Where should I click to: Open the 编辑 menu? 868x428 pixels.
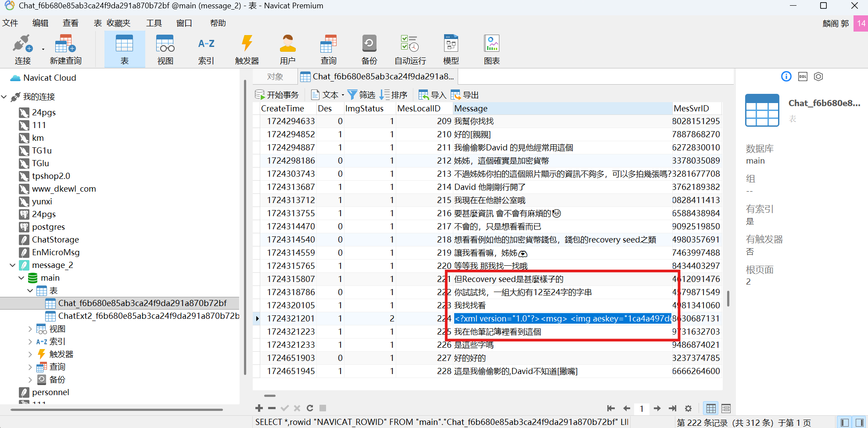coord(40,23)
